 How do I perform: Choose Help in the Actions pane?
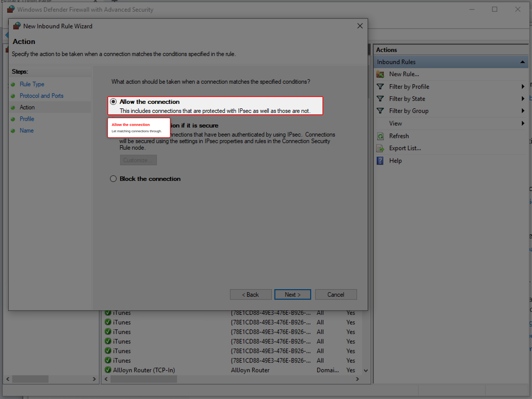(x=395, y=161)
